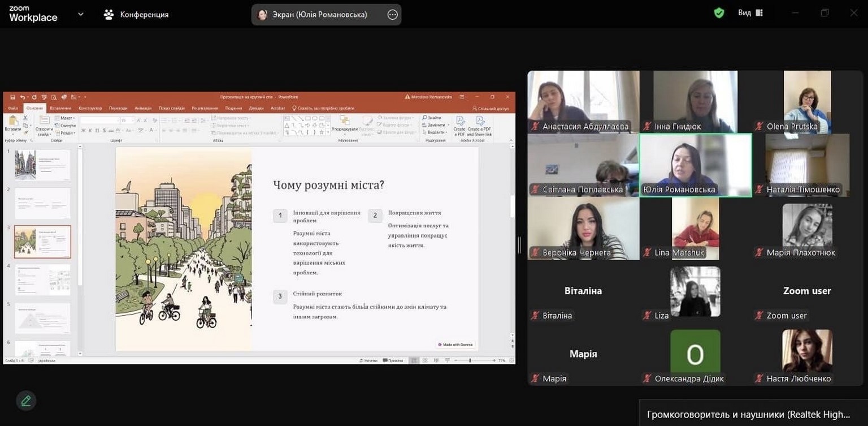868x426 pixels.
Task: Open the green security shield info
Action: tap(719, 13)
